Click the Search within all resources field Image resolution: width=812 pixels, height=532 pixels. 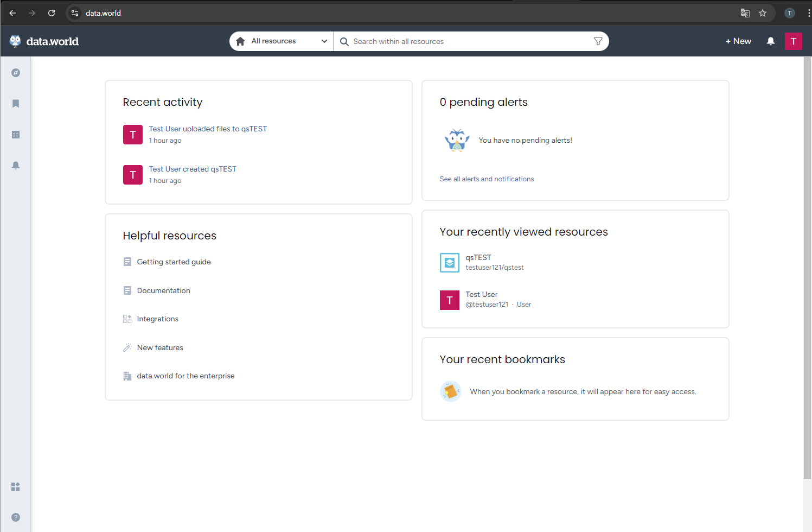pyautogui.click(x=466, y=41)
